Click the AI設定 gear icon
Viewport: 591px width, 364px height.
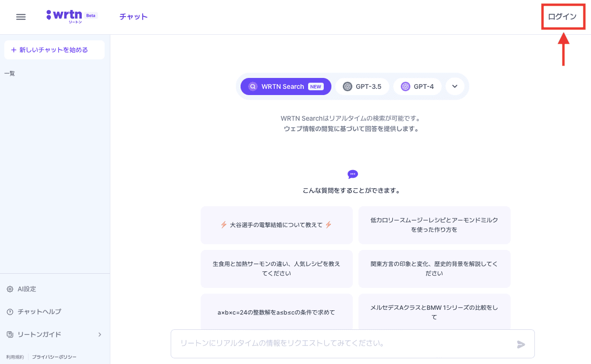pyautogui.click(x=10, y=289)
